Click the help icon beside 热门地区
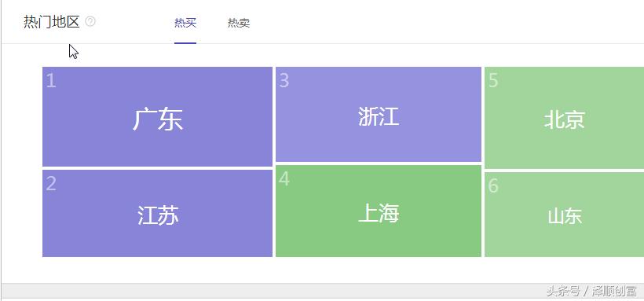Image resolution: width=644 pixels, height=301 pixels. tap(90, 21)
